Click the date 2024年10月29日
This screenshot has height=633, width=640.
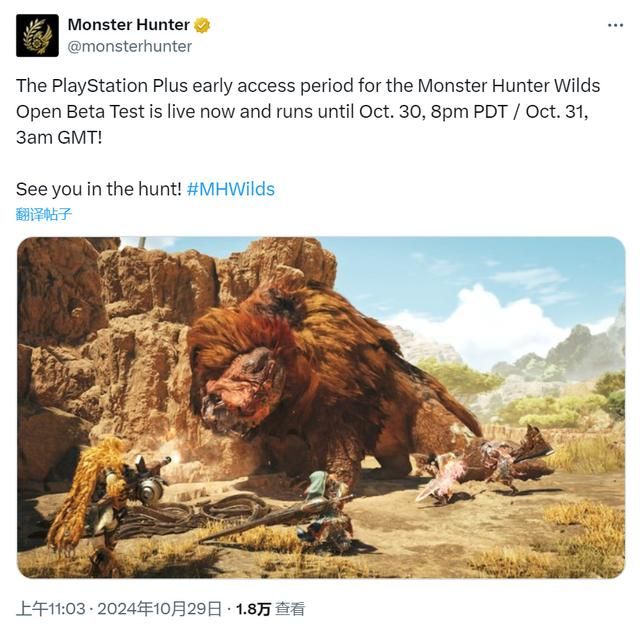coord(160,609)
